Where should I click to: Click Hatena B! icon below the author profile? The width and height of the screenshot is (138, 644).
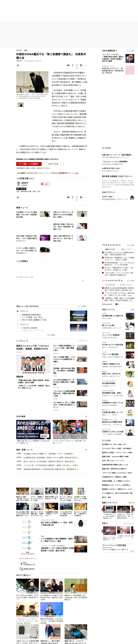tap(81, 197)
